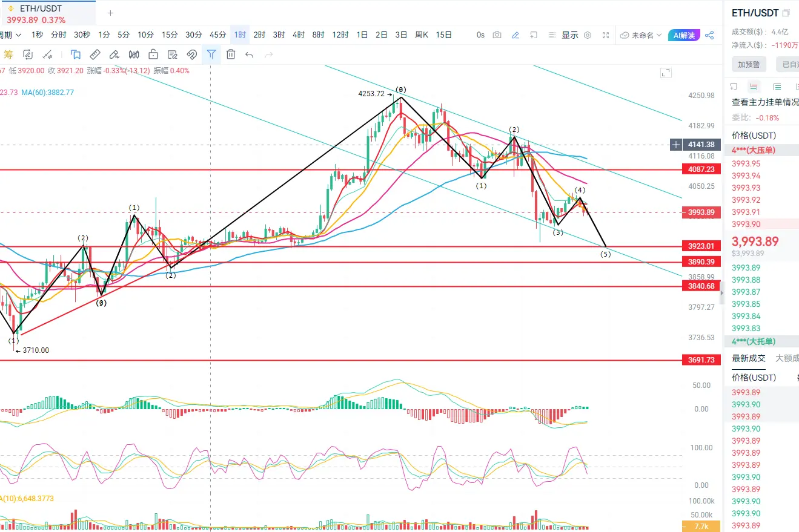The height and width of the screenshot is (532, 799).
Task: Click the 3710.00 low price label
Action: tap(36, 350)
